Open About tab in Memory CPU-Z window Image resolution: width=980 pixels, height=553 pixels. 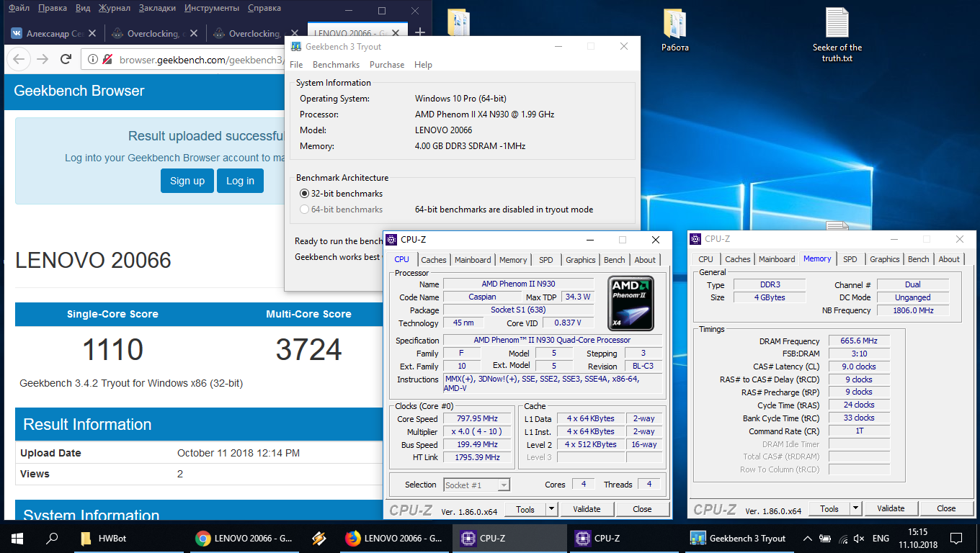pos(949,259)
